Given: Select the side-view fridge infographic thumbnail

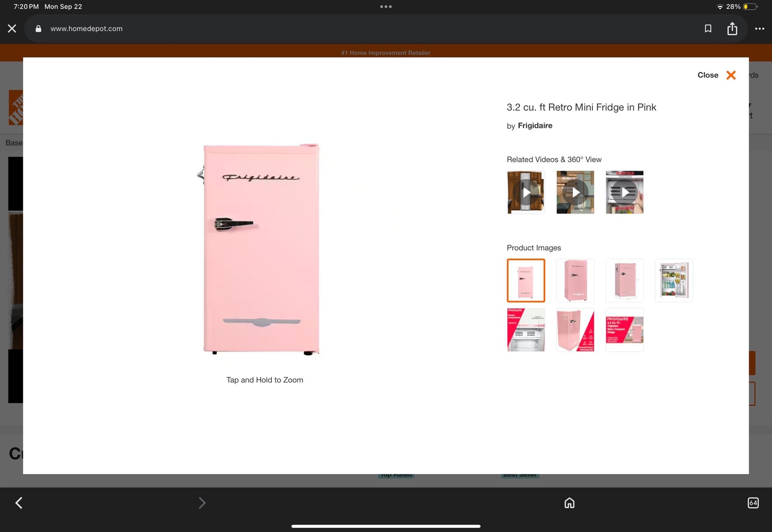Looking at the screenshot, I should coord(575,330).
